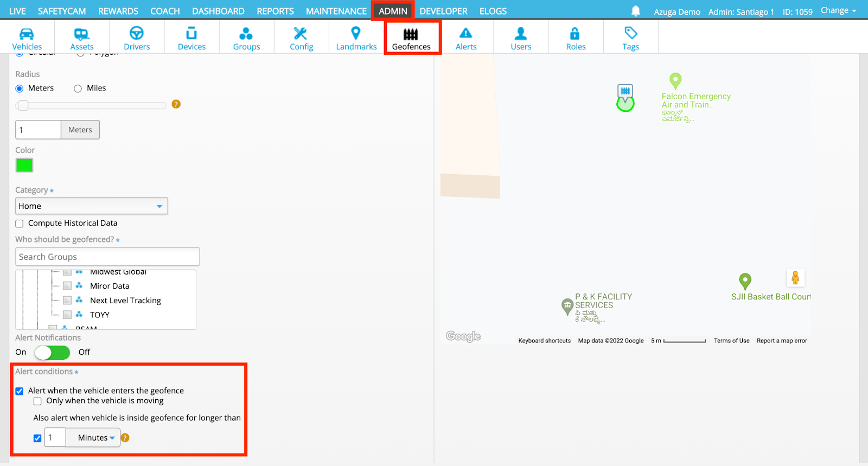Screen dimensions: 868x466
Task: Click the SJII Basket Ball Court pin
Action: (745, 282)
